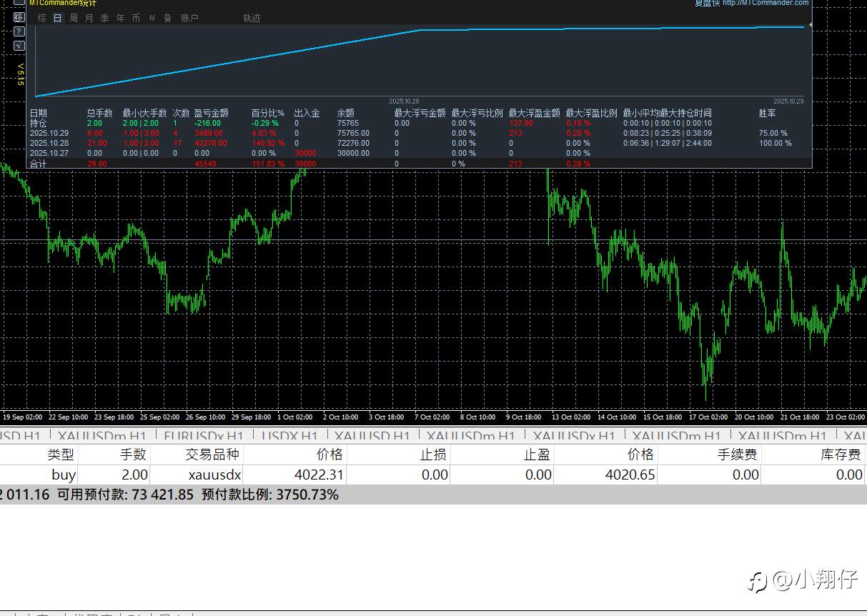Image resolution: width=867 pixels, height=616 pixels.
Task: Select the 日 daily statistics tab
Action: coord(58,18)
